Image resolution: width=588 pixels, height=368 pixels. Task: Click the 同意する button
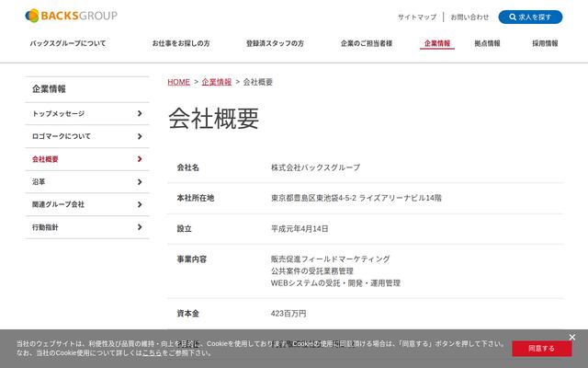tap(541, 349)
